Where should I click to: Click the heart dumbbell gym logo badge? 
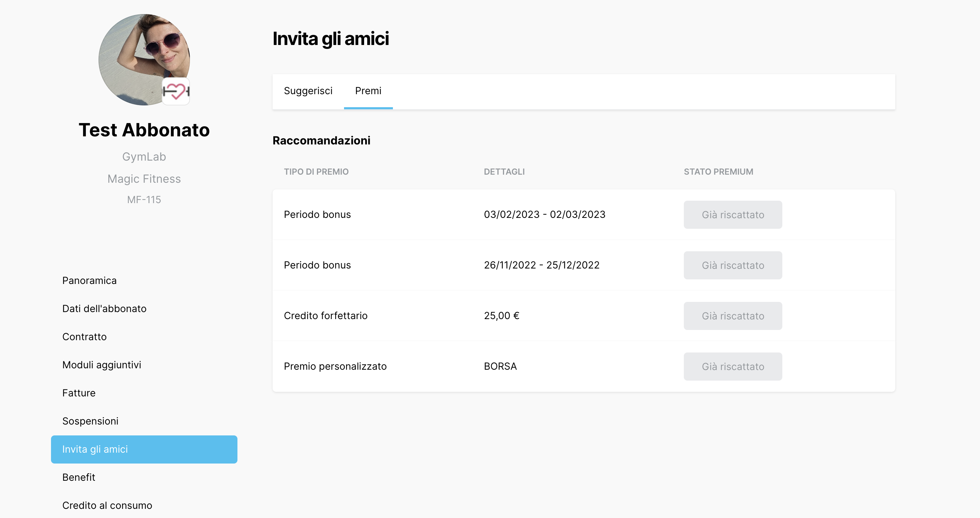click(176, 91)
